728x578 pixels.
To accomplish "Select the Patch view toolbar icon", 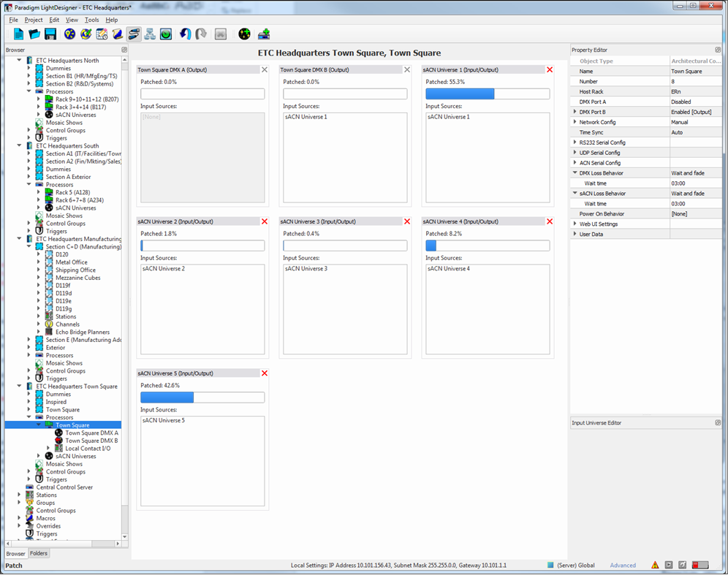I will click(134, 34).
